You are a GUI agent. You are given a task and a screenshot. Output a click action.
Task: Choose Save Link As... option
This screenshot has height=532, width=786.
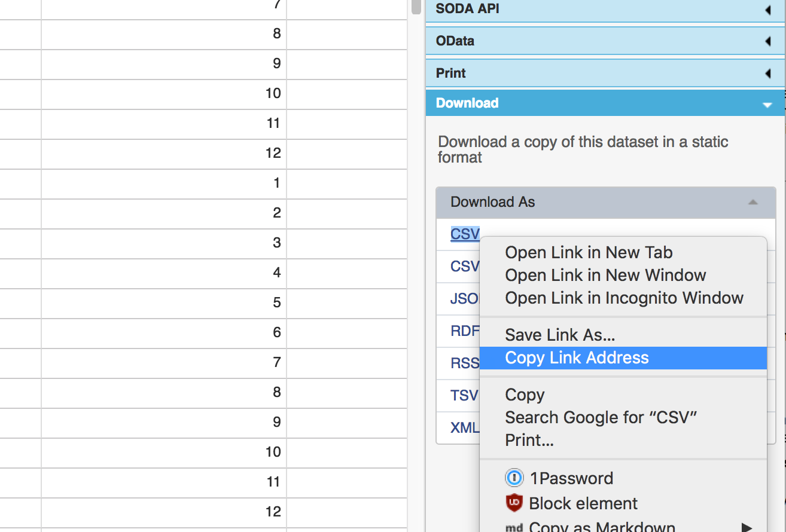click(x=560, y=335)
